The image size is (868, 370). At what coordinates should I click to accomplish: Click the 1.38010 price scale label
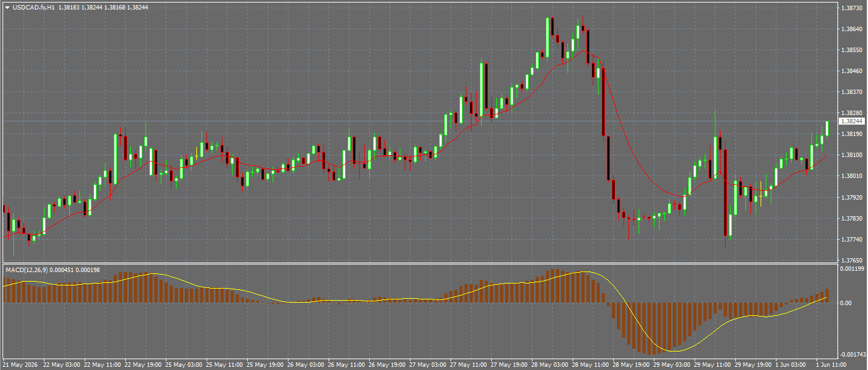coord(851,176)
